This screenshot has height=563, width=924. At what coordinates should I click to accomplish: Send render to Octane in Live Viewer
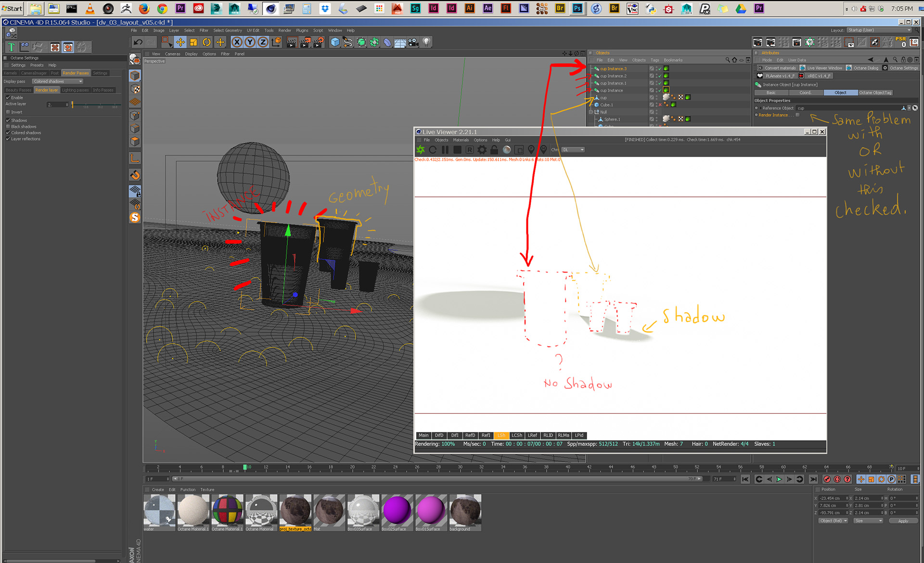coord(421,150)
